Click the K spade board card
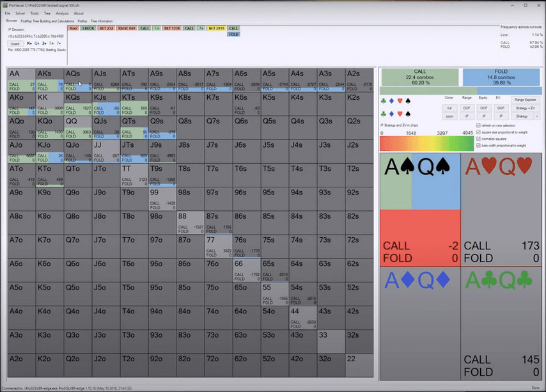This screenshot has width=546, height=392. pos(29,43)
